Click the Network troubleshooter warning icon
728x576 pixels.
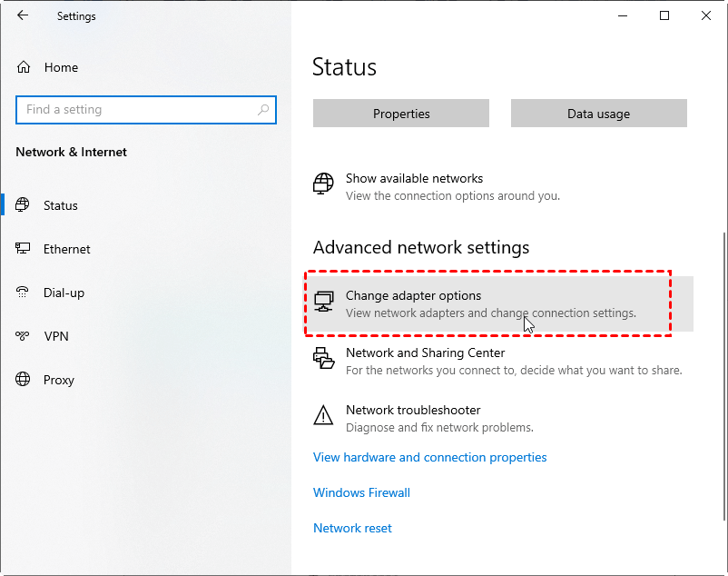pos(323,415)
